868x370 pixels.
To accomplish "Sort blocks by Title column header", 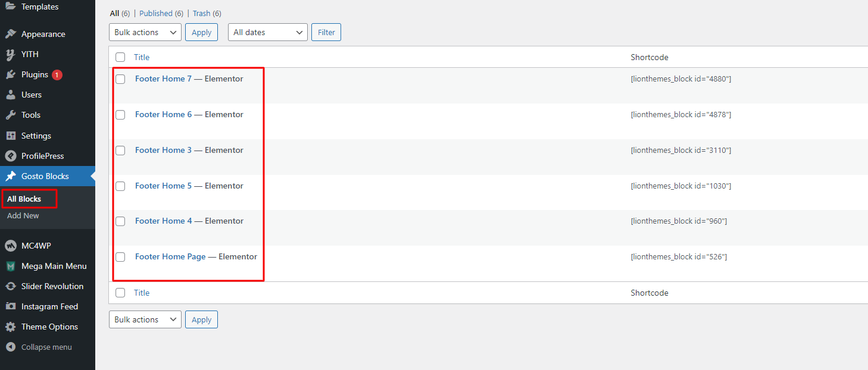I will (142, 57).
